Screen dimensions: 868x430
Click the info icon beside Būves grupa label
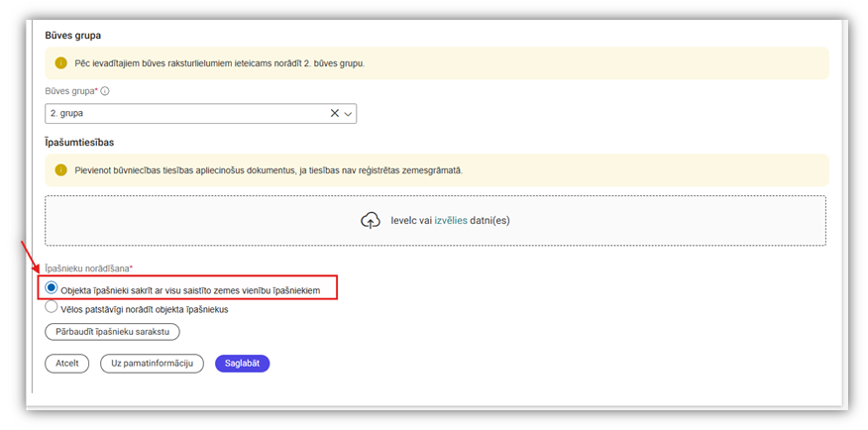pyautogui.click(x=105, y=91)
